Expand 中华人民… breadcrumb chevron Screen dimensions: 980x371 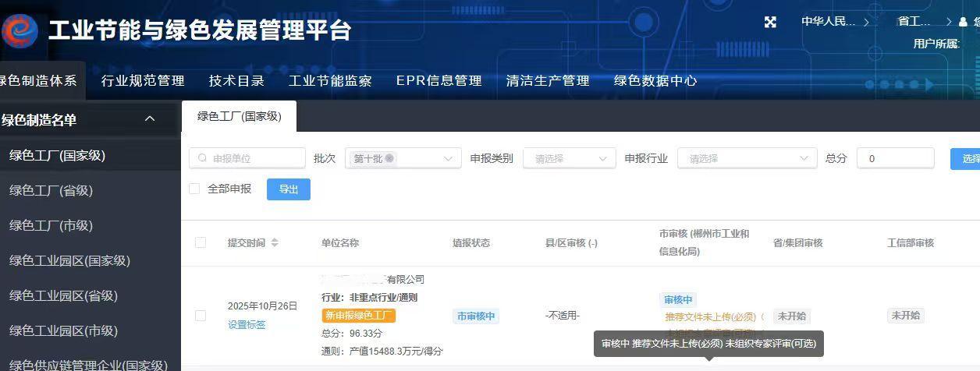[x=866, y=23]
